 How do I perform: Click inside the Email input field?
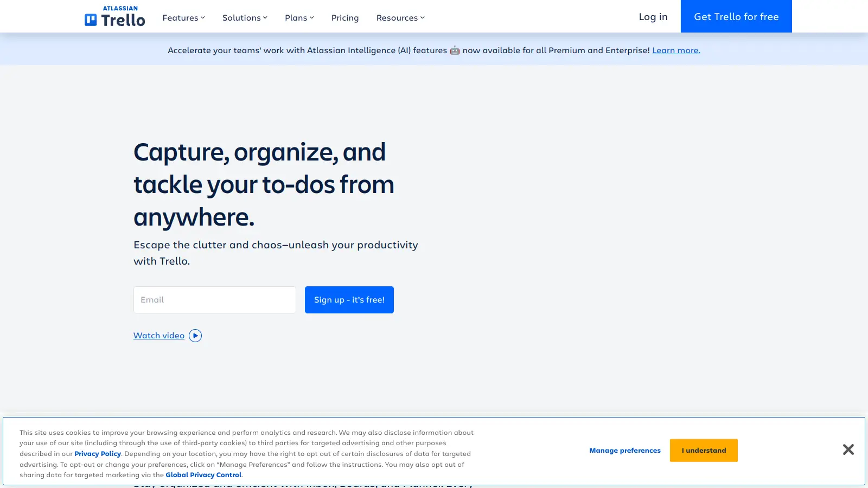click(214, 299)
